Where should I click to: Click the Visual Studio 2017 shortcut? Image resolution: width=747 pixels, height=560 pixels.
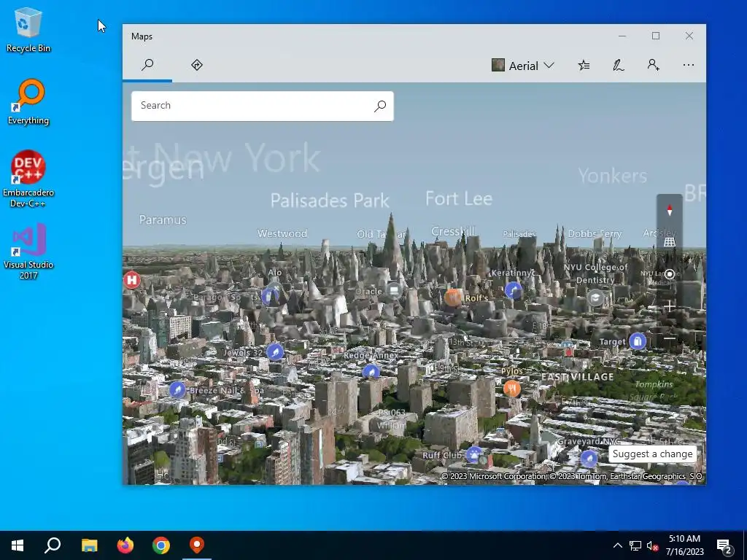pyautogui.click(x=28, y=251)
